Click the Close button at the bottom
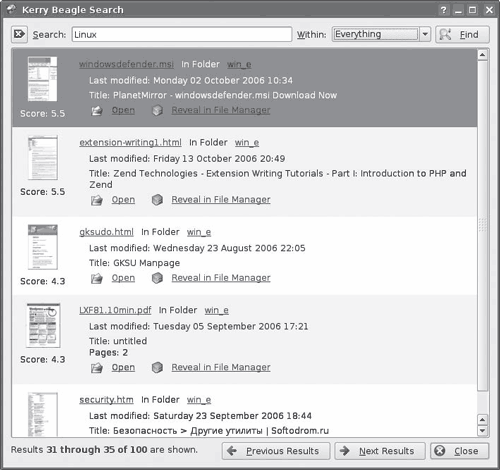Viewport: 500px width, 470px height. 460,451
